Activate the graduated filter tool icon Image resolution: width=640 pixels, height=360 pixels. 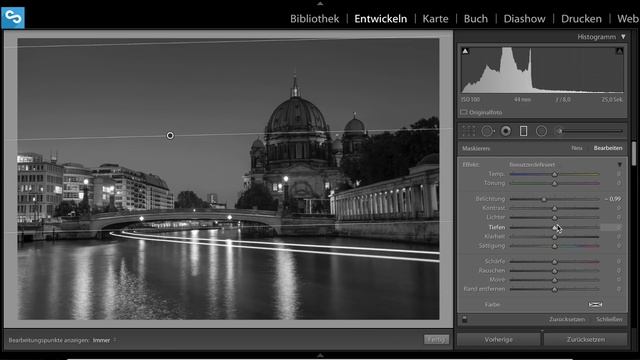click(523, 131)
